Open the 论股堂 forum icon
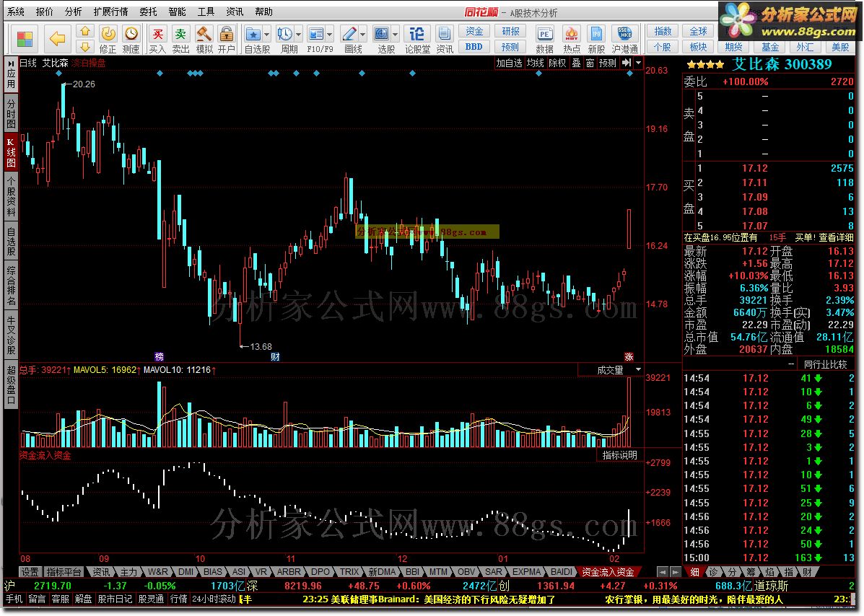This screenshot has width=864, height=616. pos(417,34)
